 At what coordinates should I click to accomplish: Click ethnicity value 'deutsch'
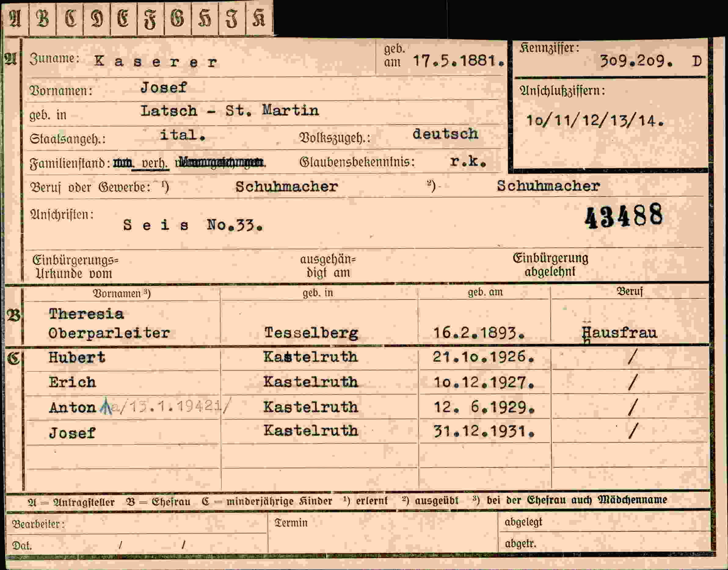click(445, 134)
